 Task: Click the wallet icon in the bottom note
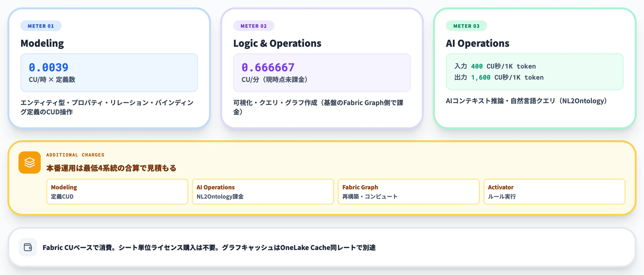tap(28, 247)
